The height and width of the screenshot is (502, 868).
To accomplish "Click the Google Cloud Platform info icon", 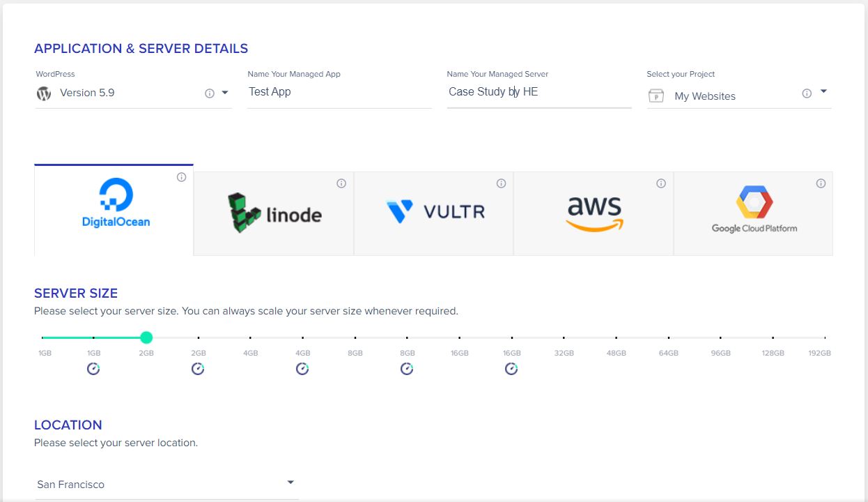I will (x=821, y=183).
